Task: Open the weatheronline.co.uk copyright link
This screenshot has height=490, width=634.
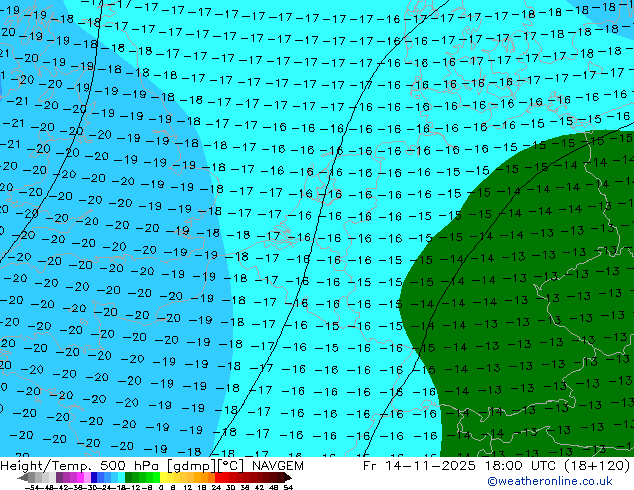Action: 550,481
